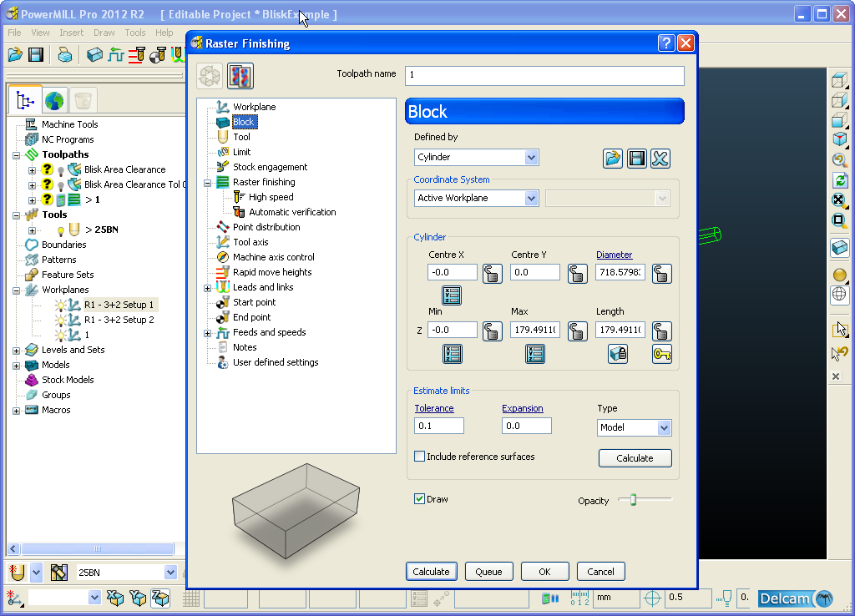855x616 pixels.
Task: Select the explorer tree tab icon
Action: [25, 100]
